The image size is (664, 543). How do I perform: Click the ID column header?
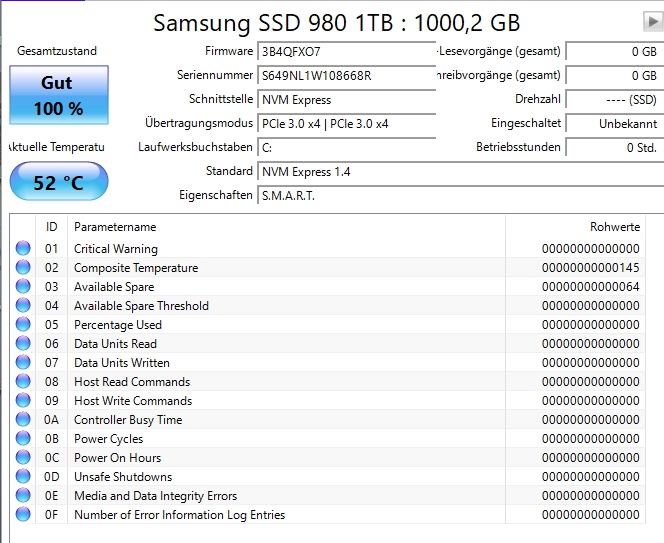pos(51,227)
